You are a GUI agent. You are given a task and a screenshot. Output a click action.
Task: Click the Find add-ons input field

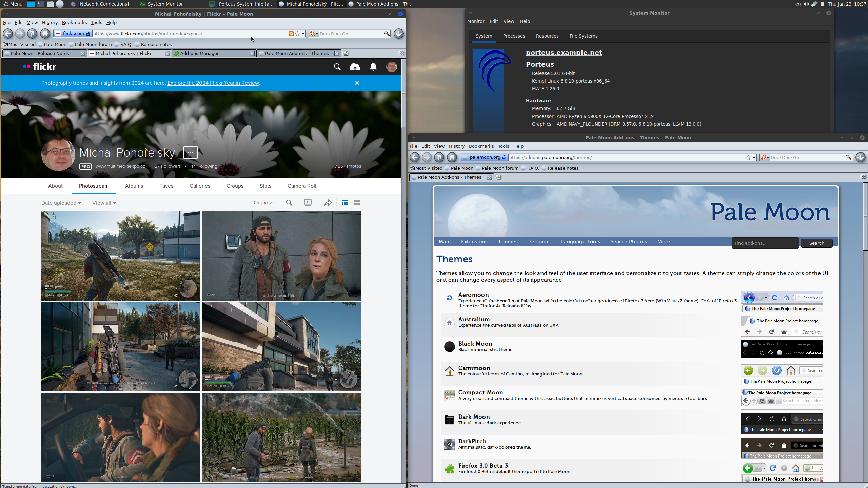[765, 243]
